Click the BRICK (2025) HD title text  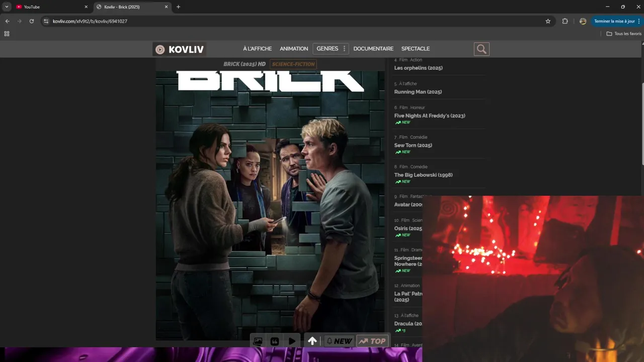[x=245, y=64]
